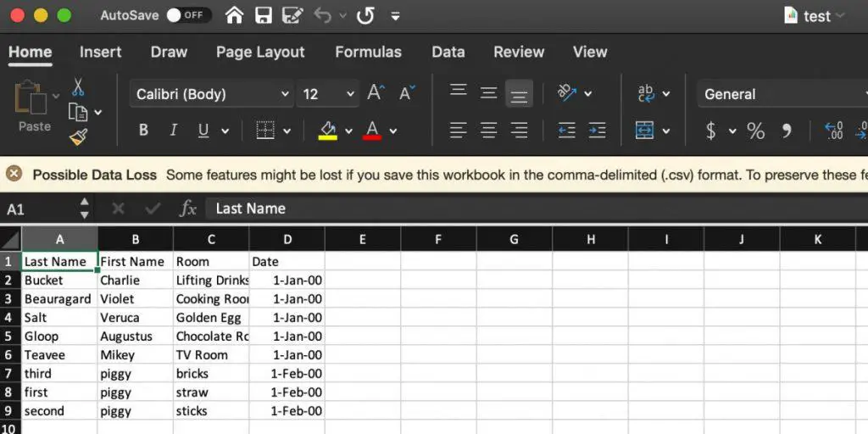The width and height of the screenshot is (868, 434).
Task: Apply Currency dollar sign format
Action: 711,131
